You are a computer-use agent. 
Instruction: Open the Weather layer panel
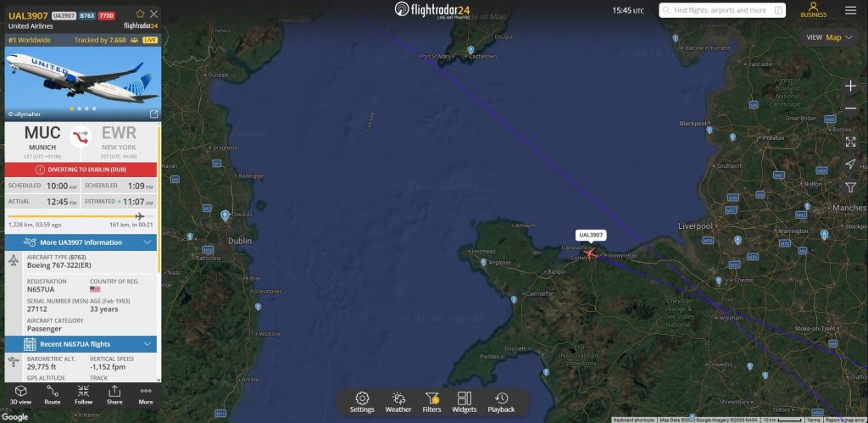tap(398, 402)
